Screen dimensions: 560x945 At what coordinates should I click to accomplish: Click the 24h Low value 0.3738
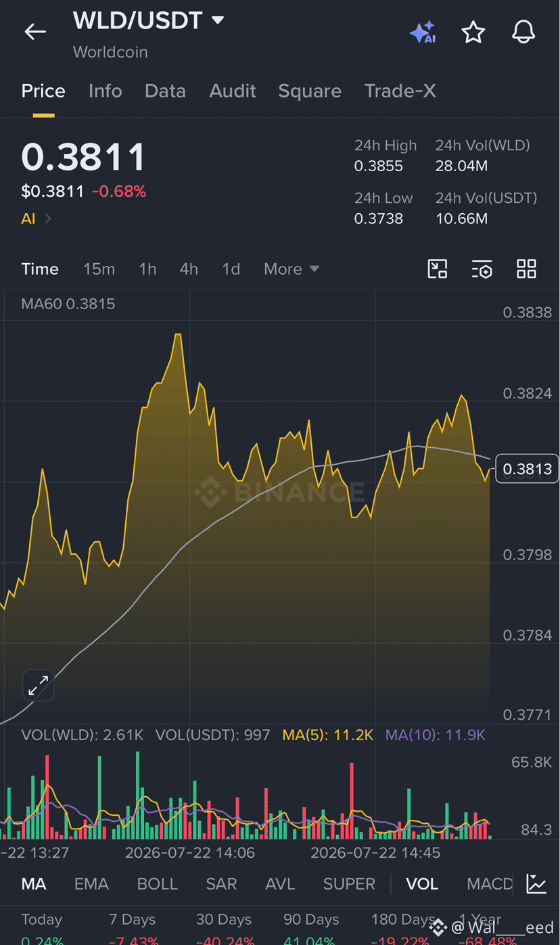379,218
